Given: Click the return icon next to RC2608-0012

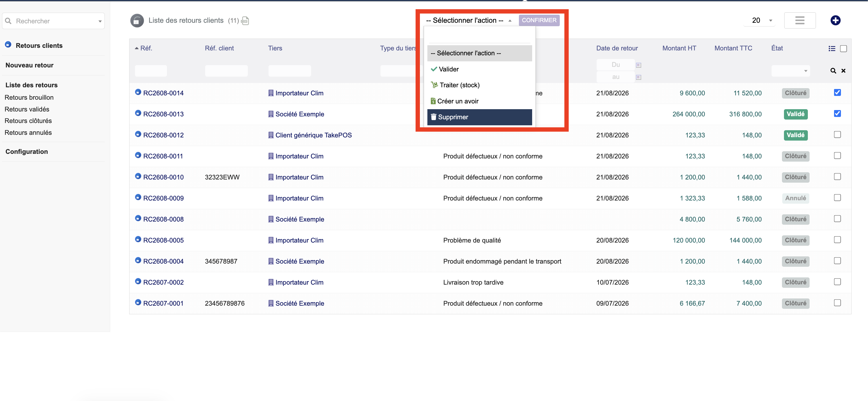Looking at the screenshot, I should pyautogui.click(x=138, y=134).
